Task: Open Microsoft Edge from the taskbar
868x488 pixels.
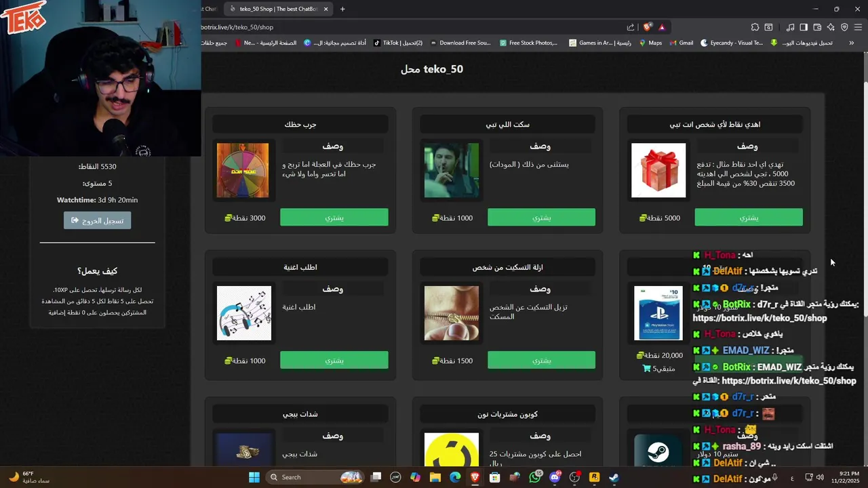Action: (x=455, y=477)
